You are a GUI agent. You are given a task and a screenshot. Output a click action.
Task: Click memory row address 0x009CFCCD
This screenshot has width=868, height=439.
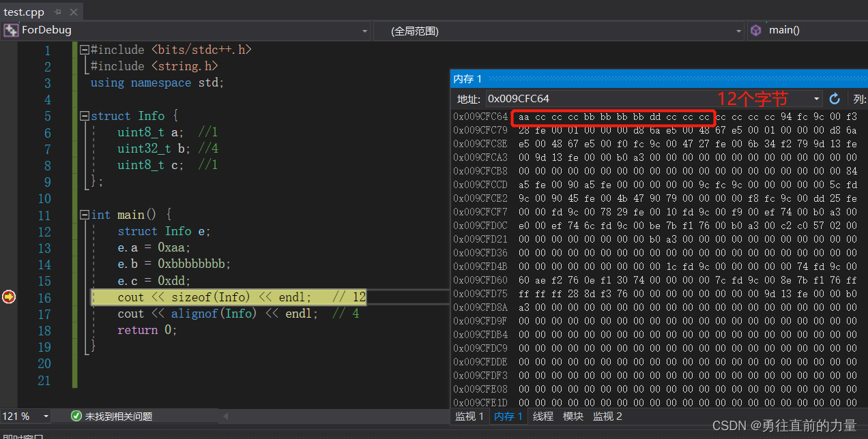pyautogui.click(x=480, y=185)
